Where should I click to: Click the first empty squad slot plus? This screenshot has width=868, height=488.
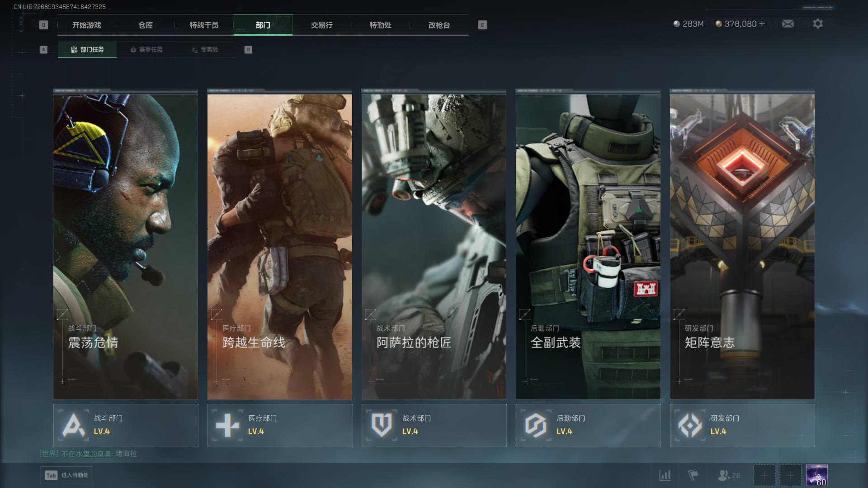764,475
